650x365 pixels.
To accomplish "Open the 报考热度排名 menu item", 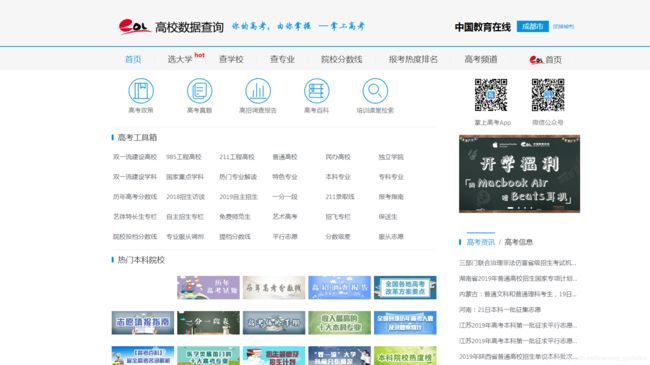I will (413, 59).
